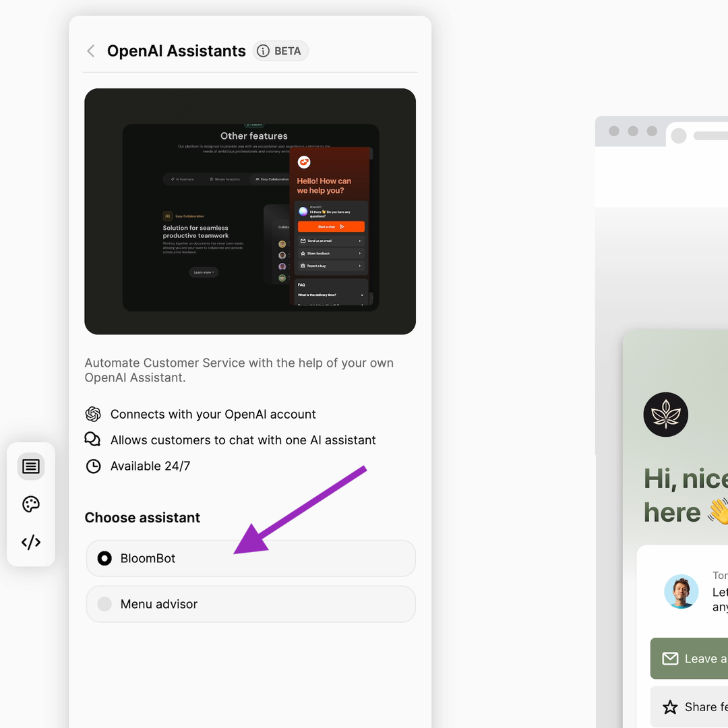Click the leaf logo in the chat widget preview
The width and height of the screenshot is (728, 728).
[665, 415]
